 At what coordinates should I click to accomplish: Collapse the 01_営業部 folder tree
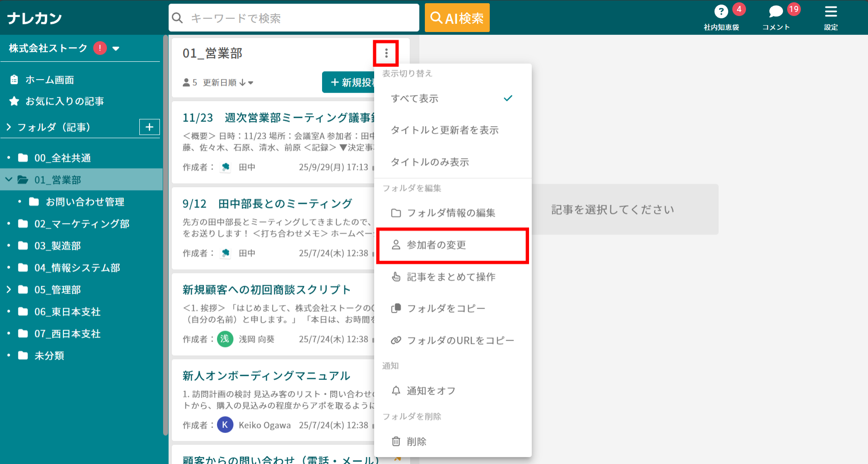(x=9, y=179)
